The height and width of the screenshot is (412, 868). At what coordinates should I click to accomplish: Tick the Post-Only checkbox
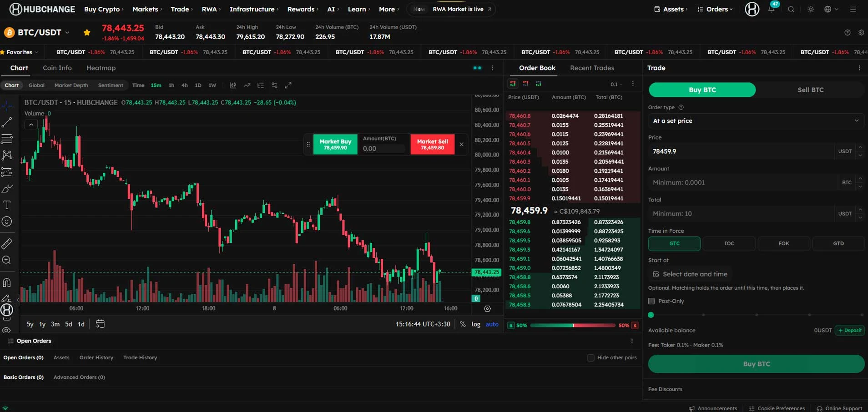(x=651, y=301)
